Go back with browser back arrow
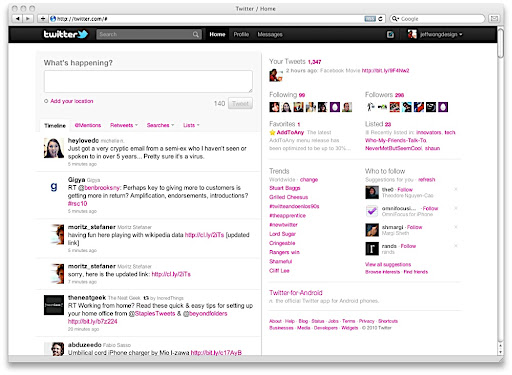Viewport: 512px width, 375px height. (x=17, y=19)
